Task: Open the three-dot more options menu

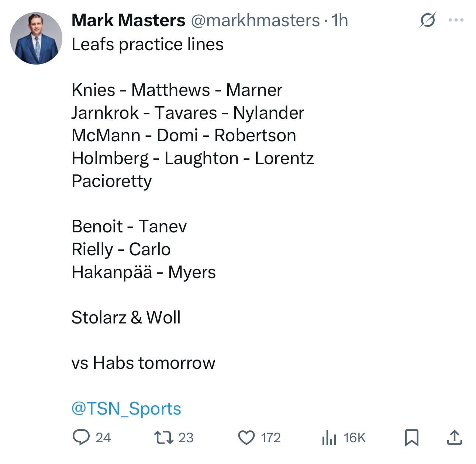Action: click(x=456, y=20)
